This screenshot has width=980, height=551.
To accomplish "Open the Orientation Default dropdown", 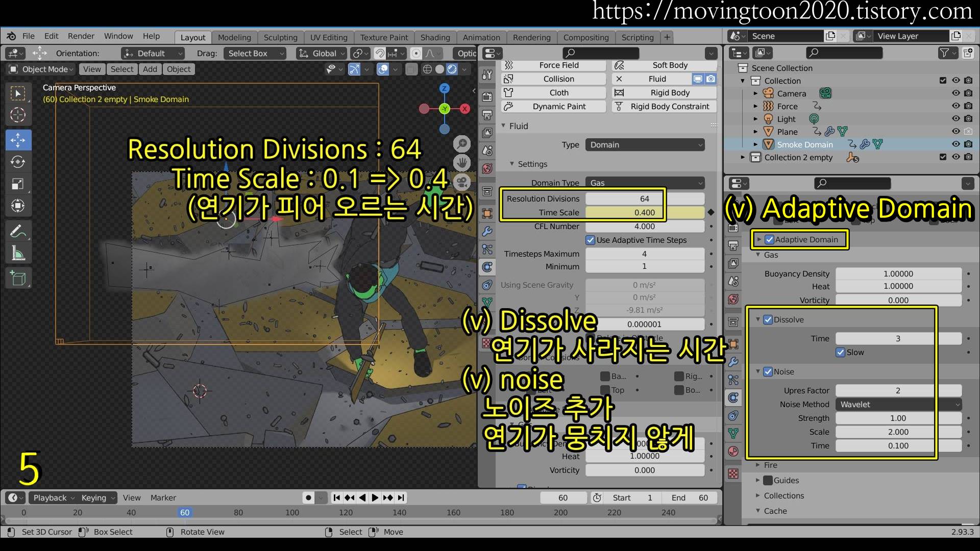I will 152,53.
